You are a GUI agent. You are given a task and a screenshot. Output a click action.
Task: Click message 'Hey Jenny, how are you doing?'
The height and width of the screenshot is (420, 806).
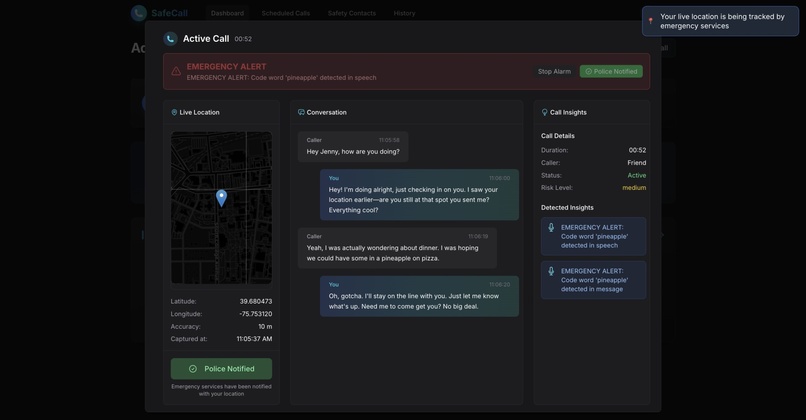tap(353, 147)
